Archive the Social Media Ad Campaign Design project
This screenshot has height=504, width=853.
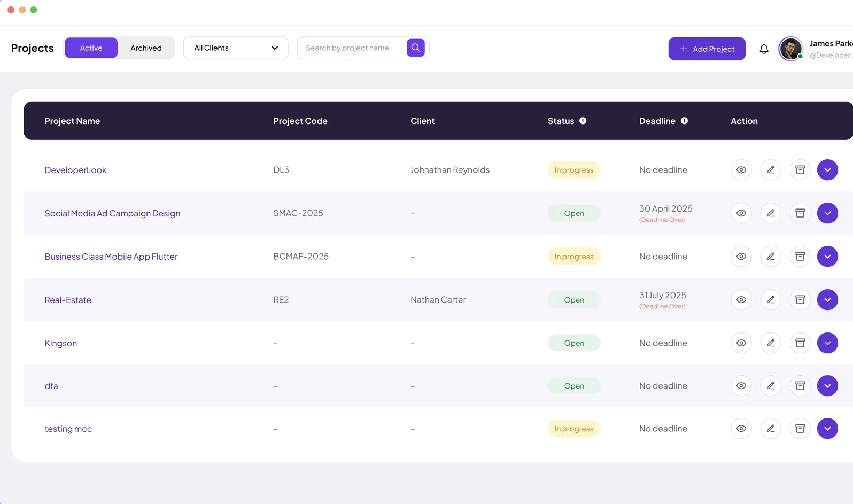[x=800, y=213]
